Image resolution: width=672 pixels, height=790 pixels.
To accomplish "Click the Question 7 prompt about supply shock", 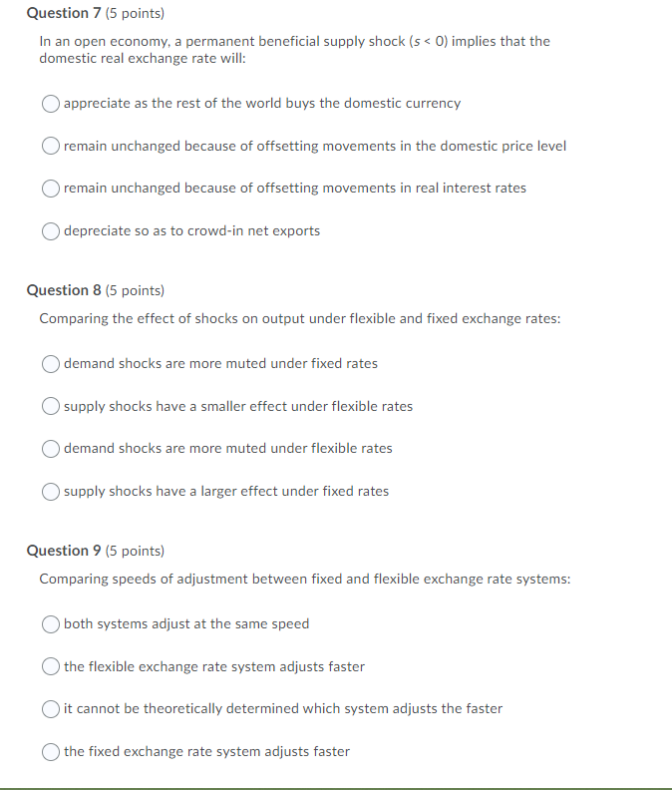I will click(x=295, y=50).
